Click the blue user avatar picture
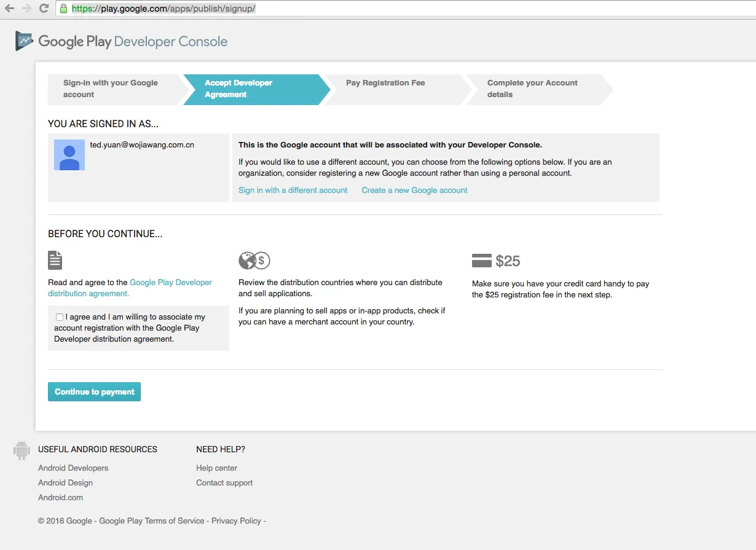Screen dimensions: 756x550 pyautogui.click(x=69, y=155)
